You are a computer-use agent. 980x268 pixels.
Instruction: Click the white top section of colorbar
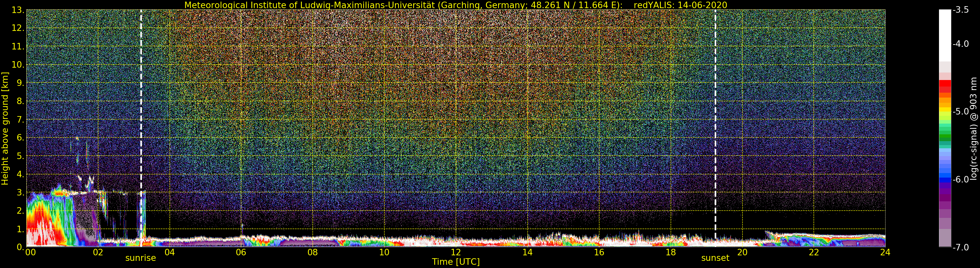945,35
